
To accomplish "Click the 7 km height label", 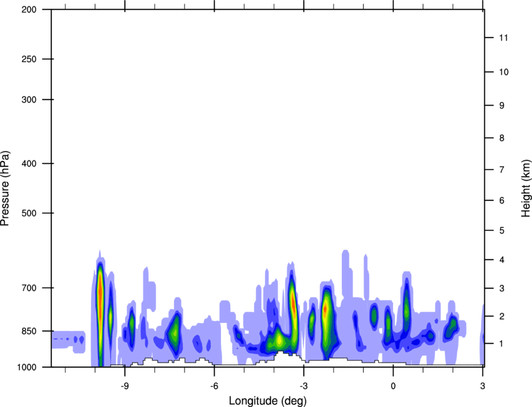I will [502, 170].
